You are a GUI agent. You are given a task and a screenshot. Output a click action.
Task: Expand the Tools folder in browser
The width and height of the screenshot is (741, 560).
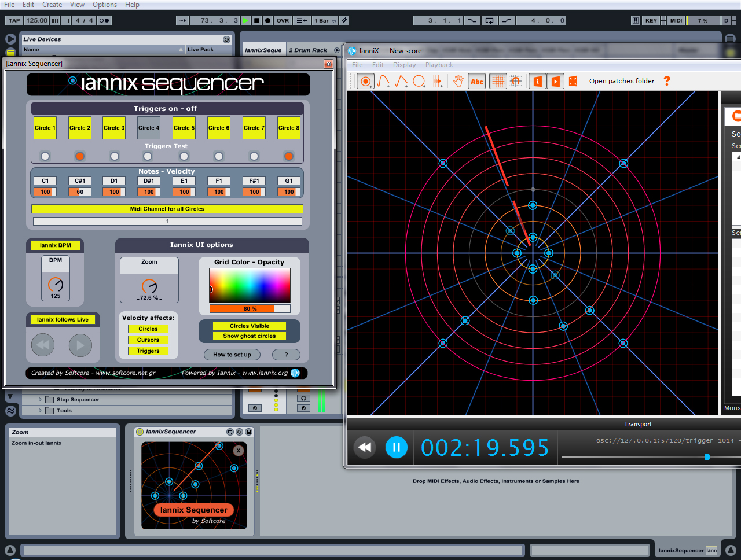(x=41, y=411)
